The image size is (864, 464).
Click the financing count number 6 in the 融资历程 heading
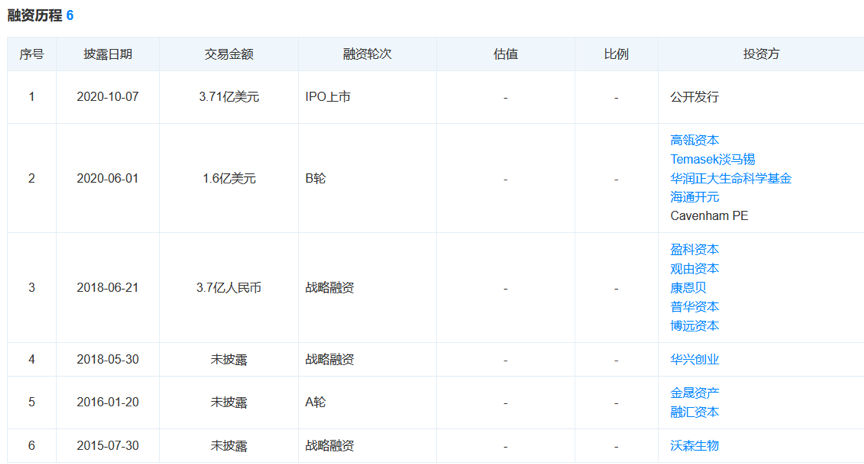tap(70, 15)
